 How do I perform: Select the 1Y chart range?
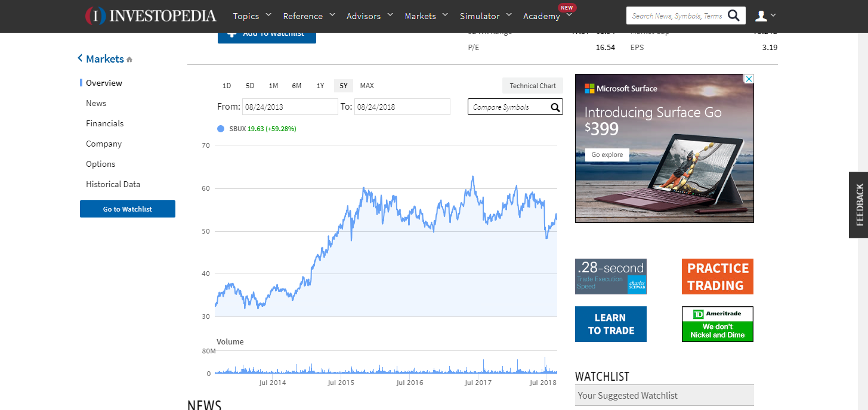pos(320,86)
